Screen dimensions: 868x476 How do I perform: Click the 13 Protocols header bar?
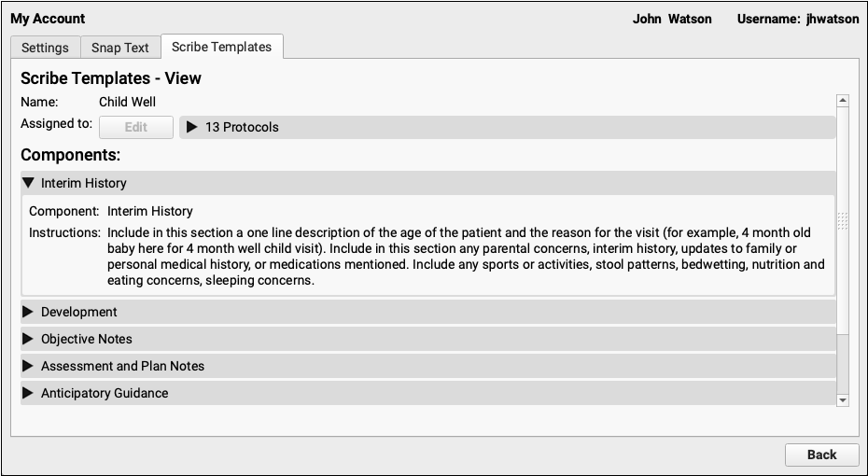click(x=507, y=127)
